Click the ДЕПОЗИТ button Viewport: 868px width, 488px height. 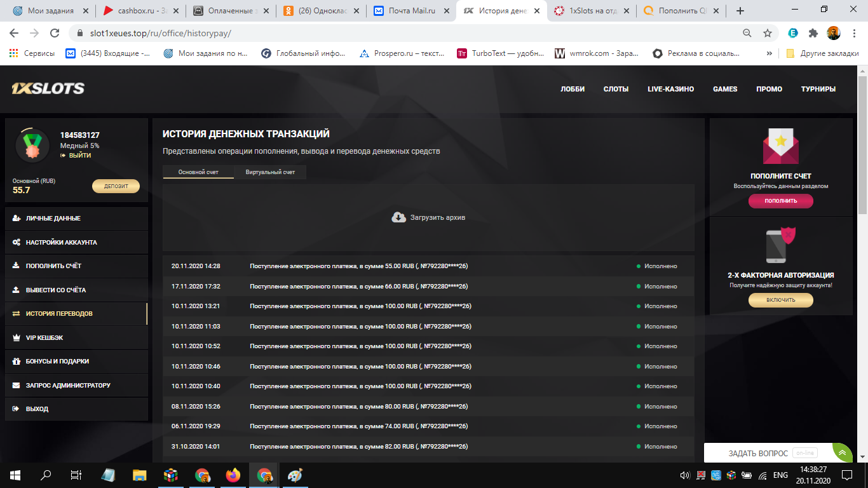click(116, 186)
